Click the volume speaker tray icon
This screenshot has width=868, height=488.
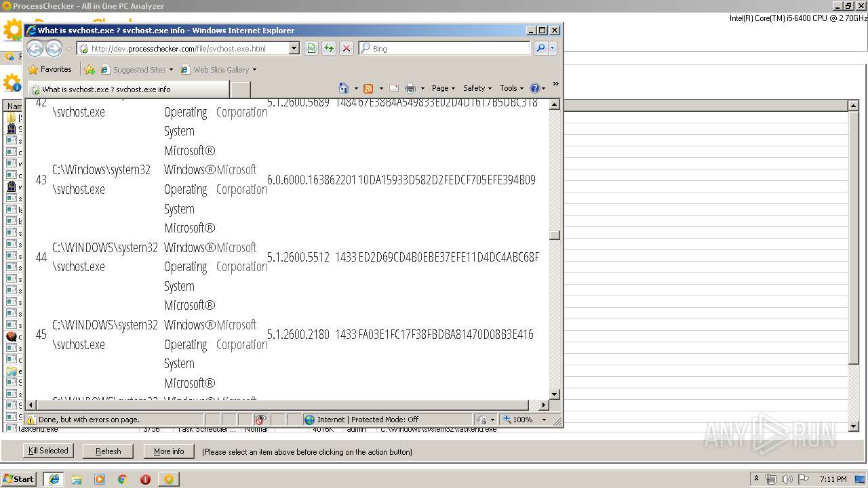tap(787, 479)
